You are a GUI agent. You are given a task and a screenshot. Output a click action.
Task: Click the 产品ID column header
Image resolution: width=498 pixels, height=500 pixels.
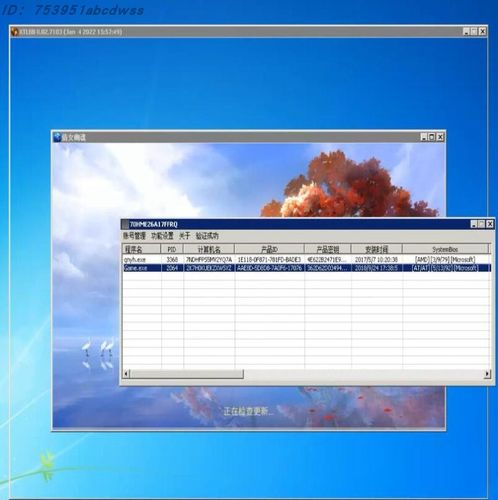pyautogui.click(x=269, y=249)
